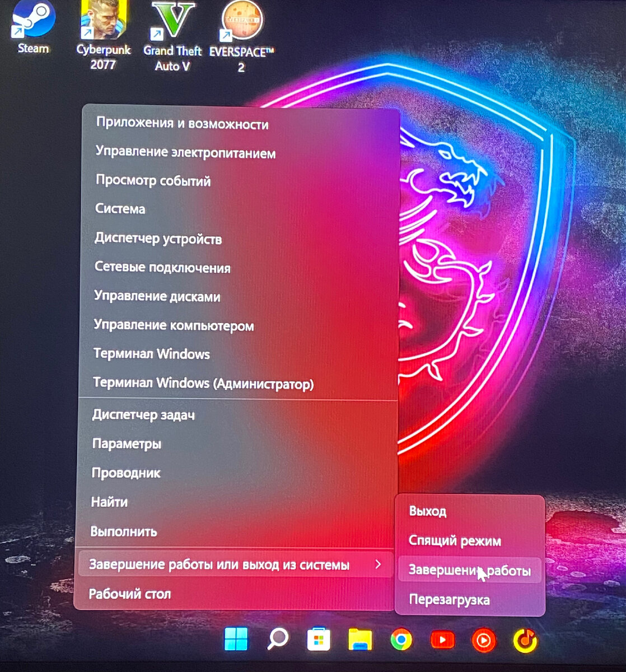Viewport: 626px width, 672px height.
Task: Choose Найти in the menu
Action: (237, 502)
